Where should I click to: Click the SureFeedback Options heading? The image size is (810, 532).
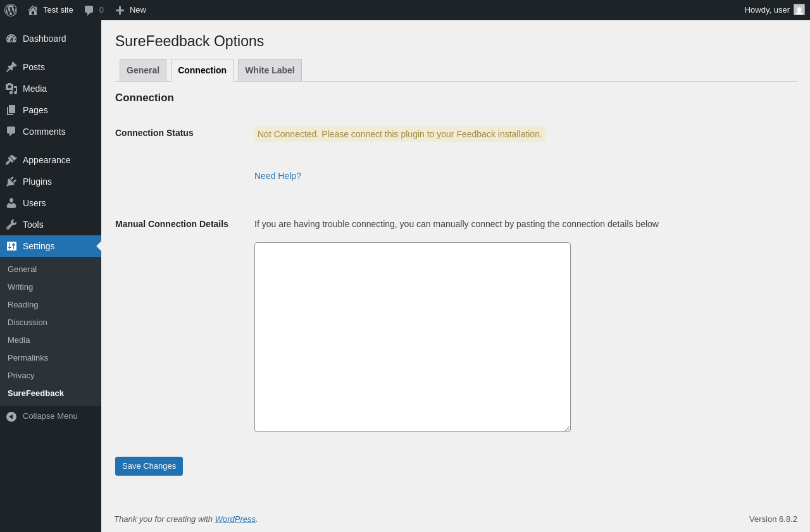pyautogui.click(x=189, y=41)
